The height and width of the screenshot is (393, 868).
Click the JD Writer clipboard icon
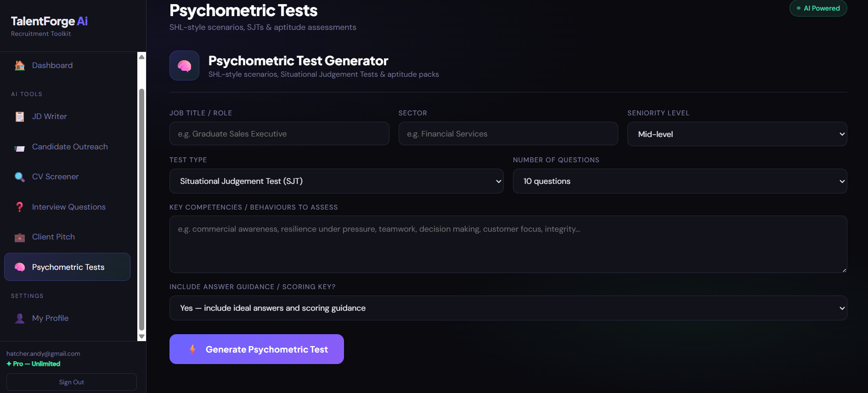click(20, 117)
